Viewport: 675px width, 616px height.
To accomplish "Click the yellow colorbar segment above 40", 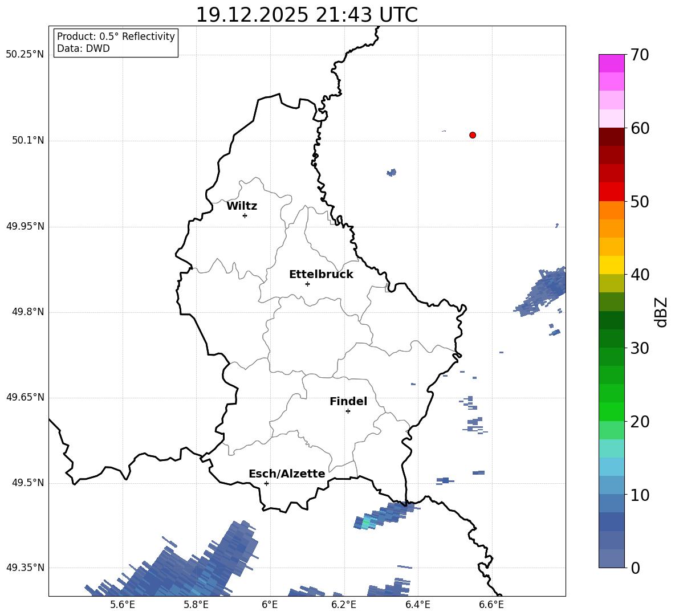I will tap(611, 265).
